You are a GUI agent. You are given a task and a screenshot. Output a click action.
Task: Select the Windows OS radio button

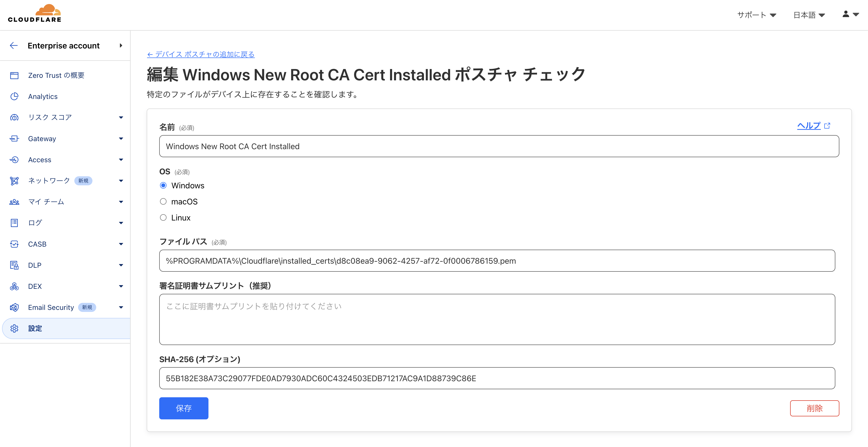coord(164,186)
